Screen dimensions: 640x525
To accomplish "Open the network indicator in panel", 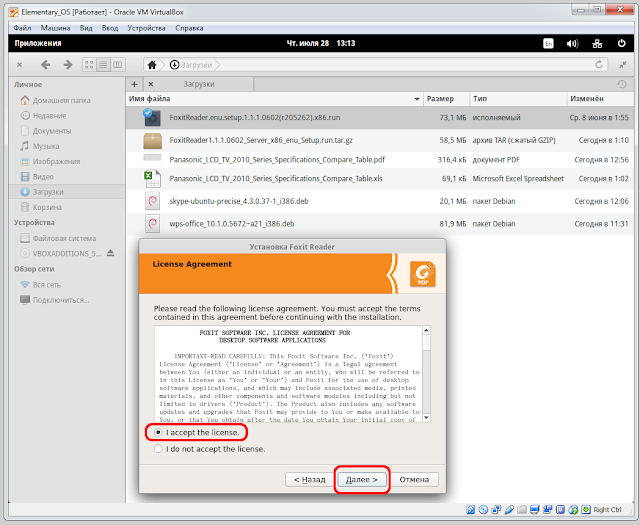I will point(597,43).
